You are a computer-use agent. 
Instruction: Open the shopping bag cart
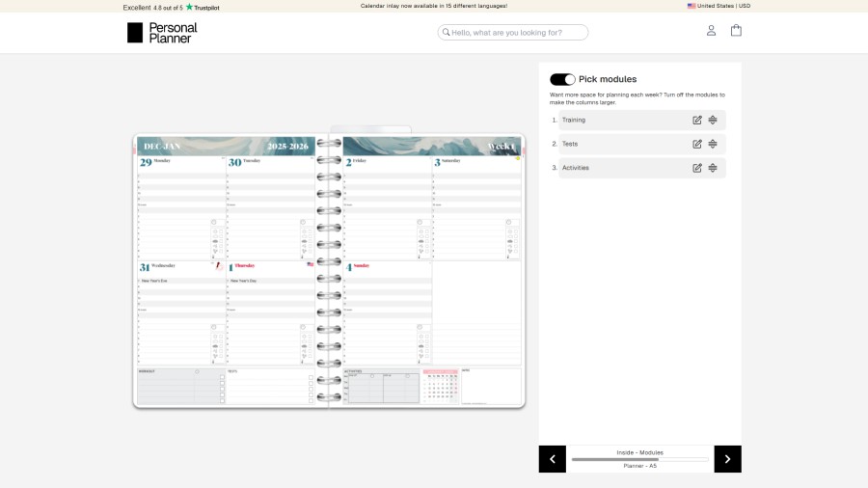pos(736,31)
